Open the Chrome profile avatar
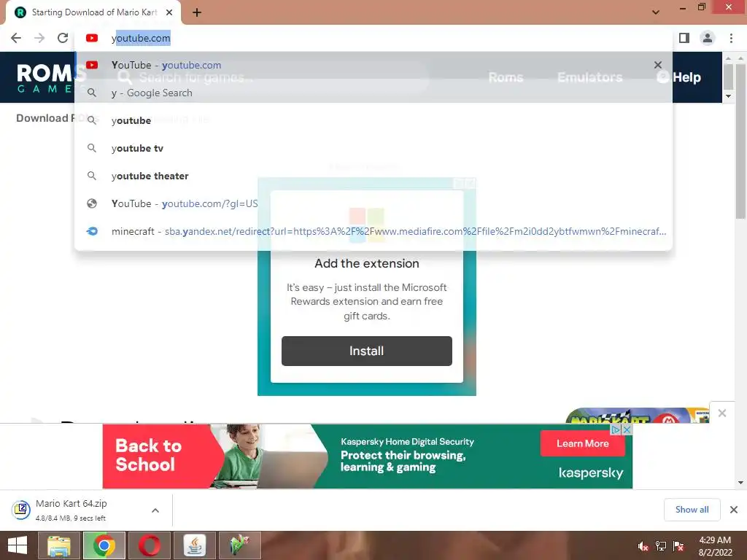747x560 pixels. tap(708, 38)
